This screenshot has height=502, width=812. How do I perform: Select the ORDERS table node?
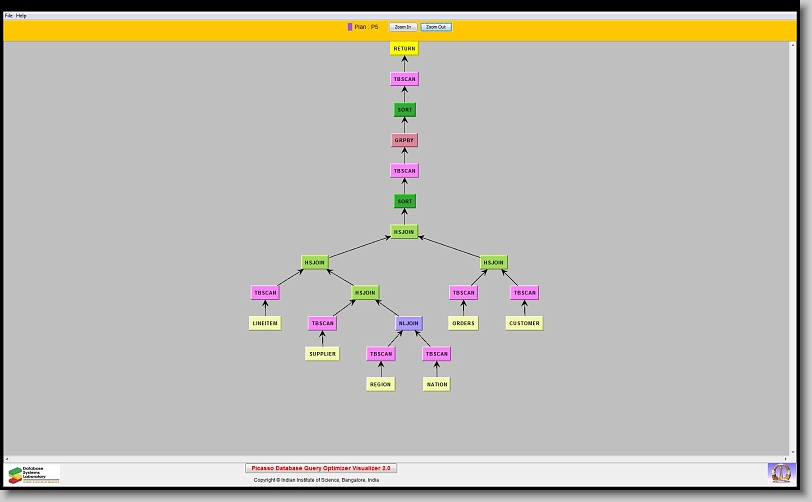[463, 323]
